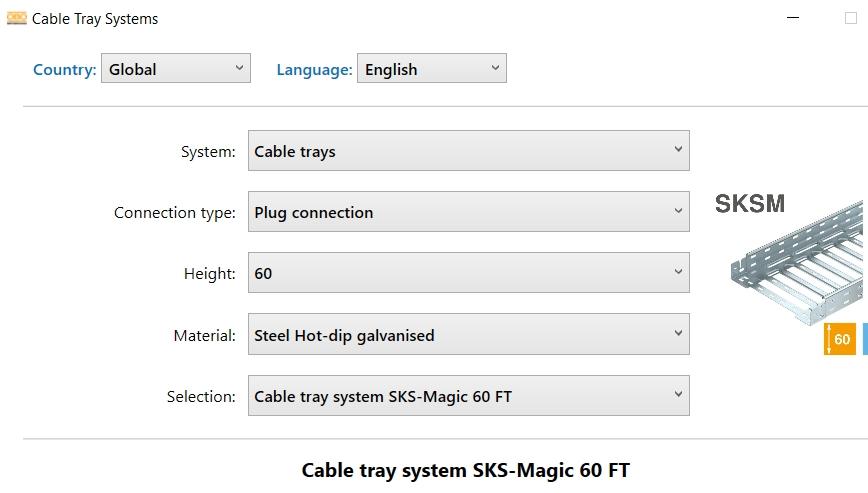Expand the Height dropdown showing 60
Image resolution: width=868 pixels, height=493 pixels.
[x=468, y=273]
